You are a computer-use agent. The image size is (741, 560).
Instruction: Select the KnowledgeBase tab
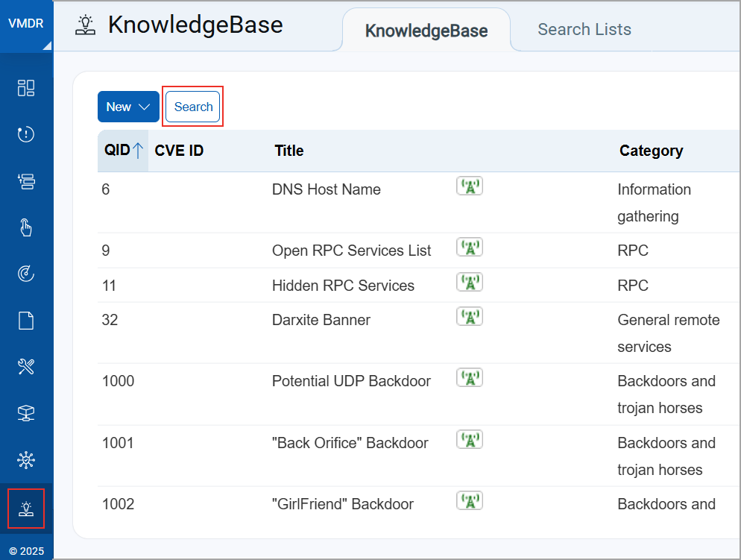click(426, 31)
